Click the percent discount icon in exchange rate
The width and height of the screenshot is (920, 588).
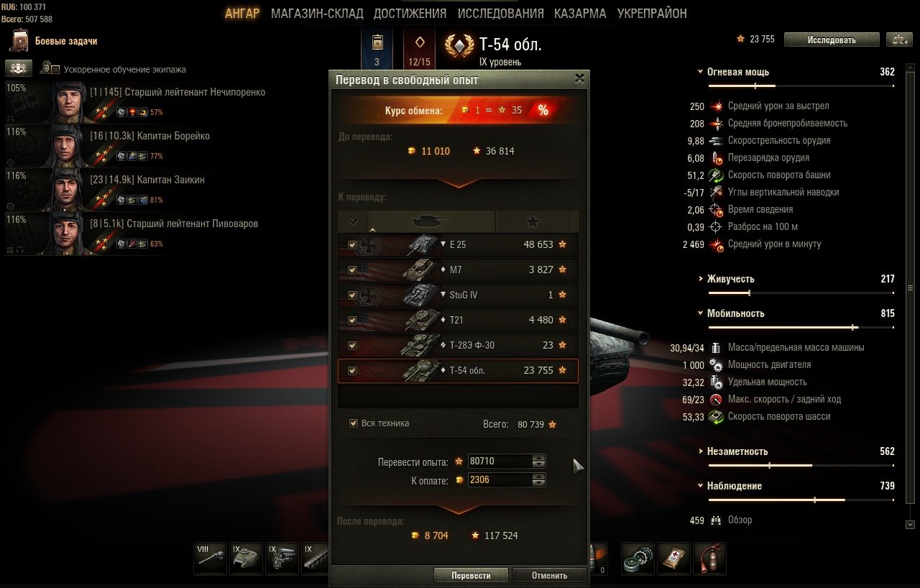pyautogui.click(x=543, y=111)
